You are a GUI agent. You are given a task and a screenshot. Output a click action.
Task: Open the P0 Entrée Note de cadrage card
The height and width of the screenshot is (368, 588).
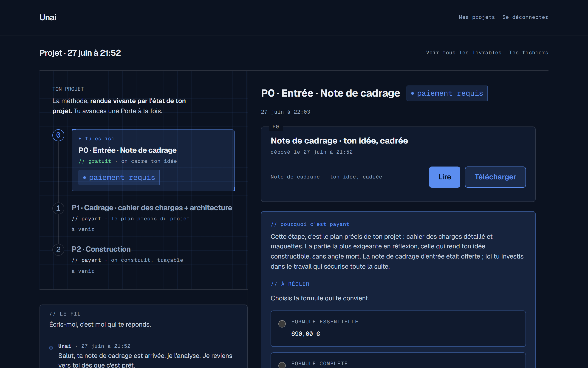(x=153, y=160)
